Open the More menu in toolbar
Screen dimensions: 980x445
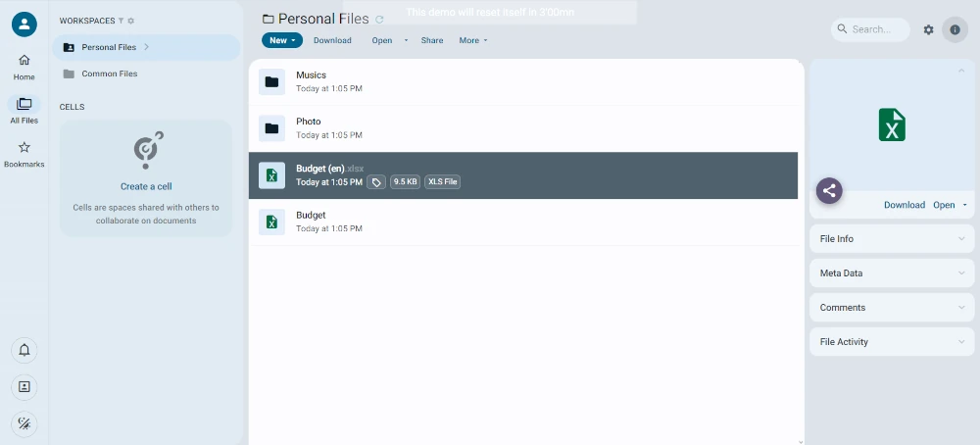(472, 40)
